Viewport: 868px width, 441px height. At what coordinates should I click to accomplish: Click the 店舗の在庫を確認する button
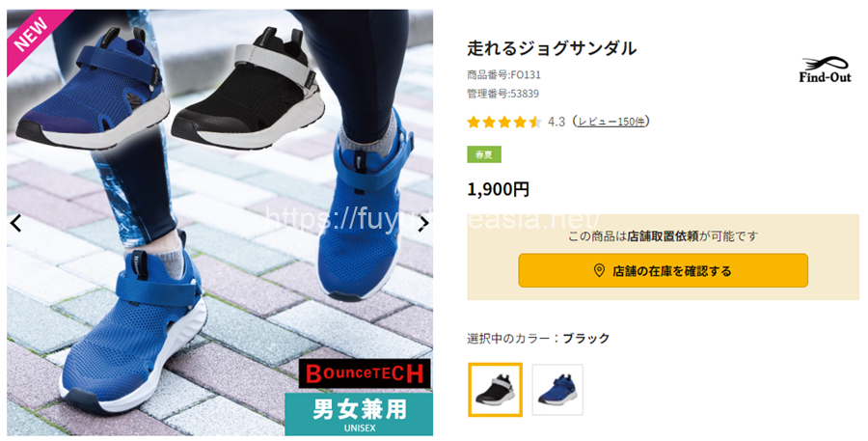pyautogui.click(x=664, y=270)
